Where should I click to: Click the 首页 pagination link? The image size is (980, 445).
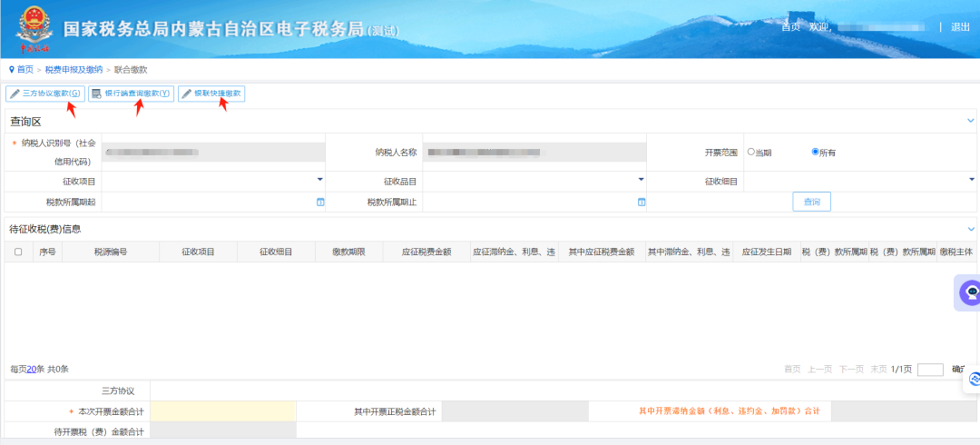pyautogui.click(x=792, y=370)
